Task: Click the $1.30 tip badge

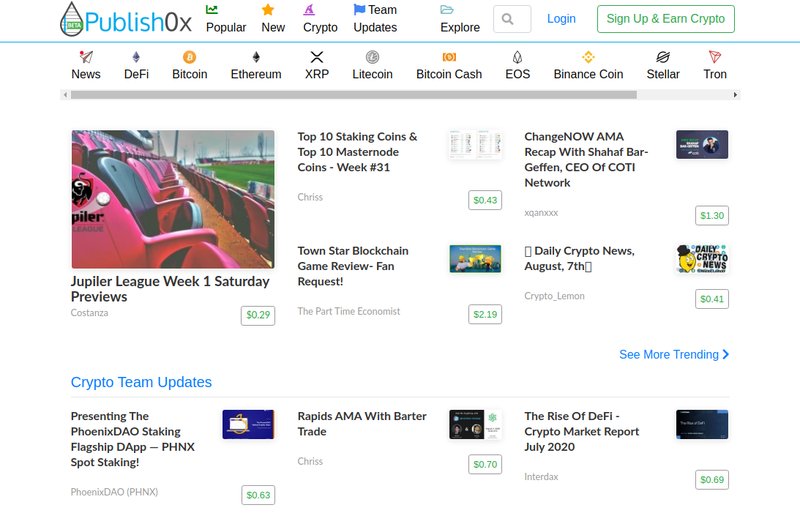Action: coord(712,216)
